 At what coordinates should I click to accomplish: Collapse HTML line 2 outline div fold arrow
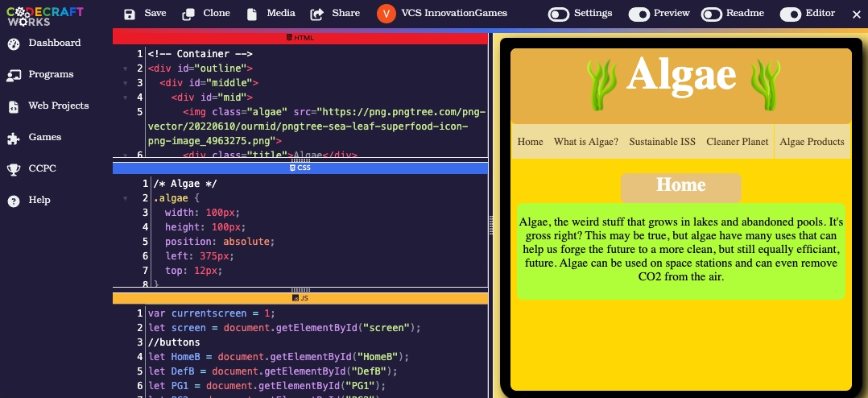125,68
